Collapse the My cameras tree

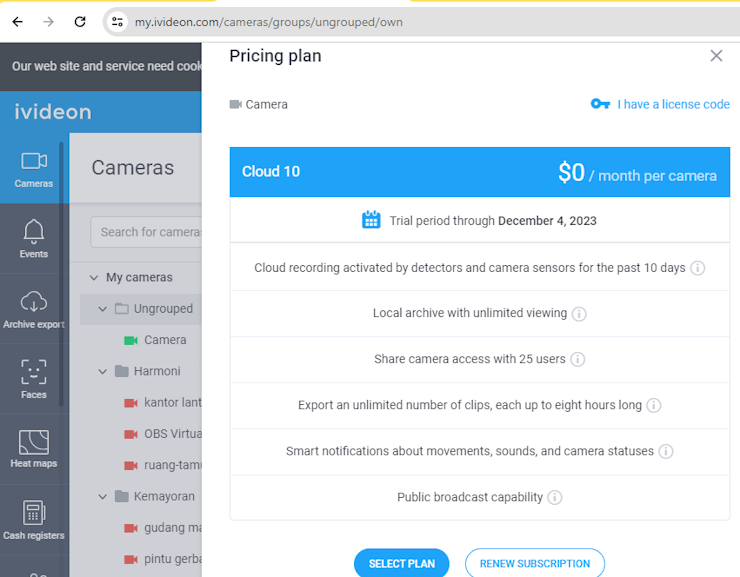click(x=94, y=277)
